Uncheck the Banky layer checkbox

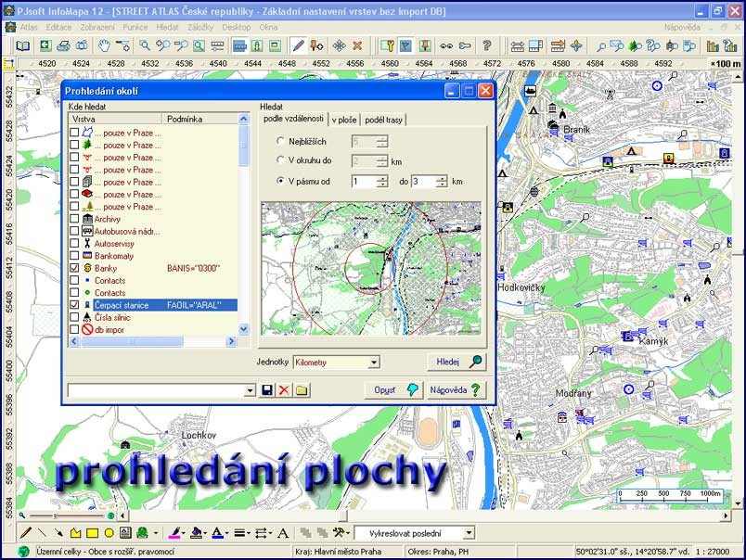pos(74,268)
